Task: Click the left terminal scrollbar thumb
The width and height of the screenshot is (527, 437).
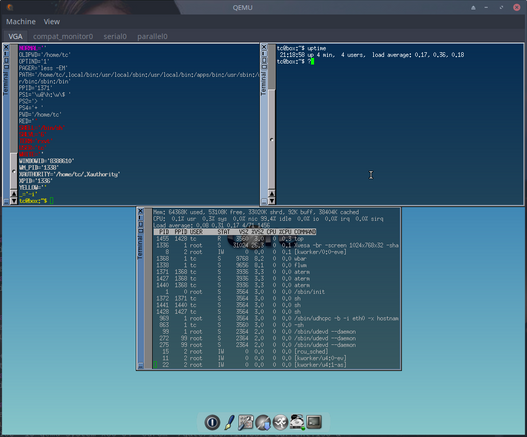Action: pos(13,171)
